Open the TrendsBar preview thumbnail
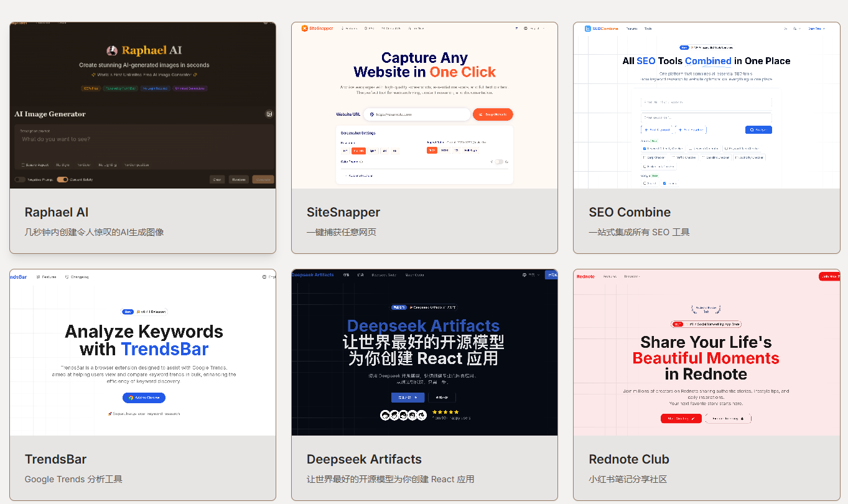This screenshot has height=504, width=848. (142, 352)
